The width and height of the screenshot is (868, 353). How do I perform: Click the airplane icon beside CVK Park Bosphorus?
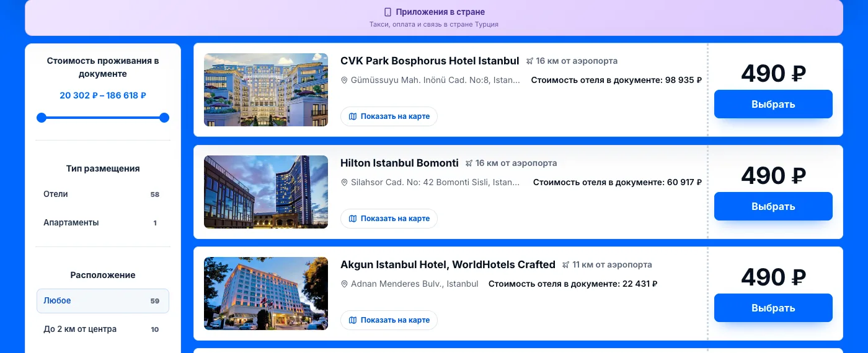pos(529,61)
